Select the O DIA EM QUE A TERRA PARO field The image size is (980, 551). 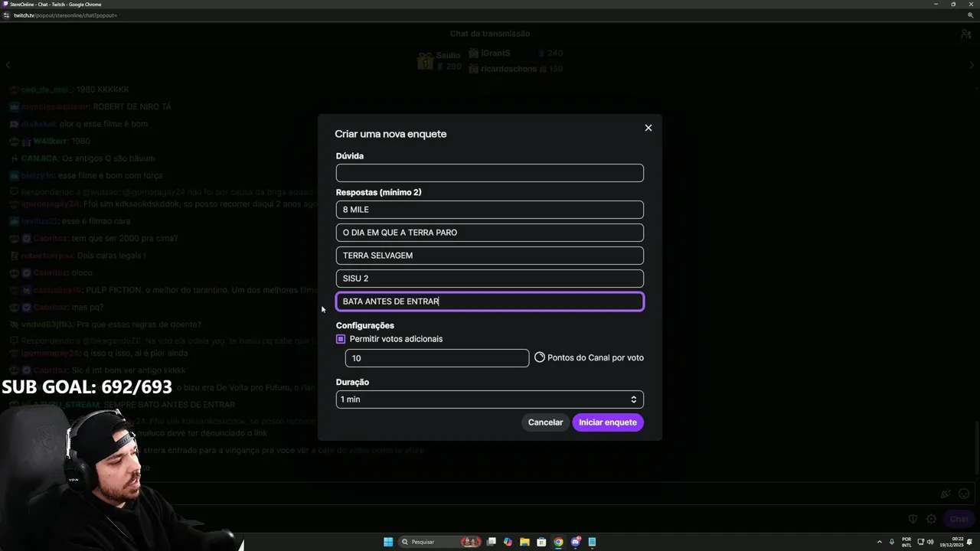(x=490, y=233)
